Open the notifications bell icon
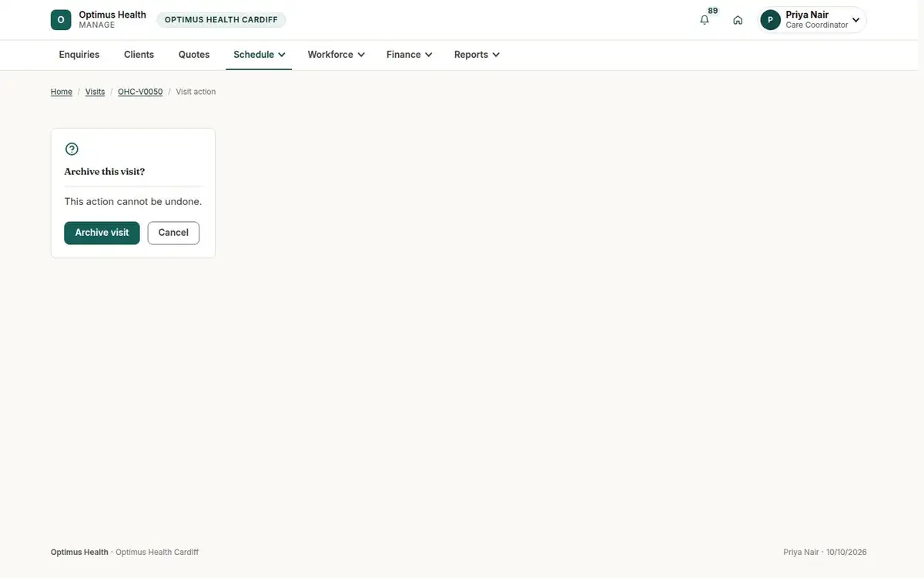Viewport: 924px width, 578px height. pyautogui.click(x=705, y=20)
